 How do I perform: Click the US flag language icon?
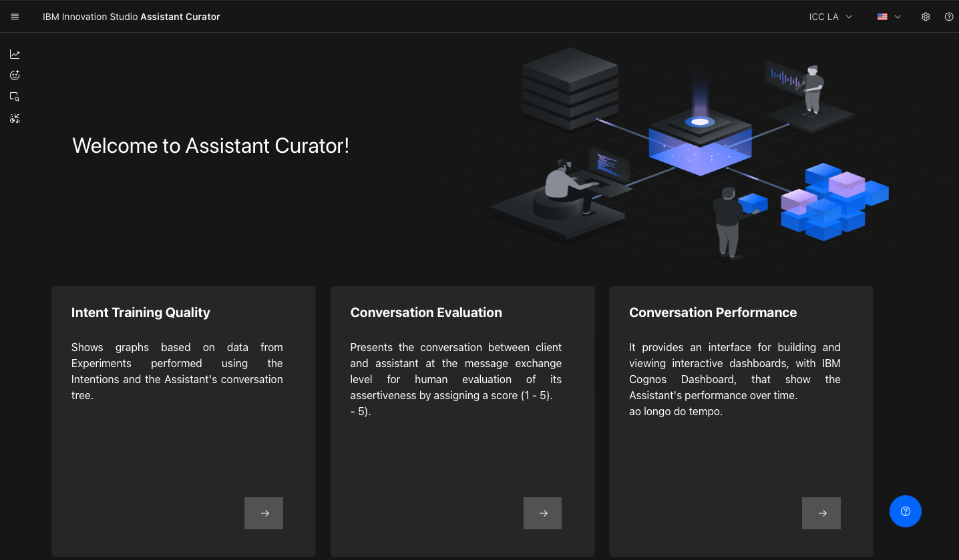tap(882, 17)
